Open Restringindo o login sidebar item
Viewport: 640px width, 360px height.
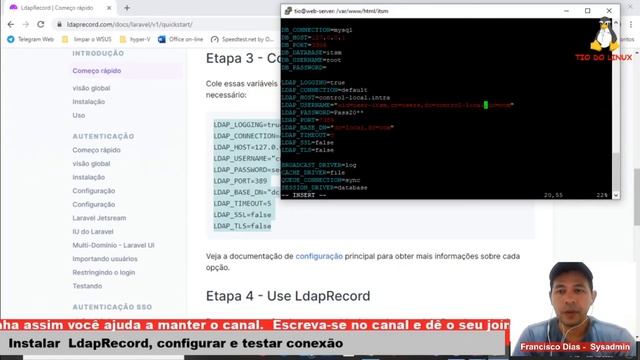[x=104, y=272]
